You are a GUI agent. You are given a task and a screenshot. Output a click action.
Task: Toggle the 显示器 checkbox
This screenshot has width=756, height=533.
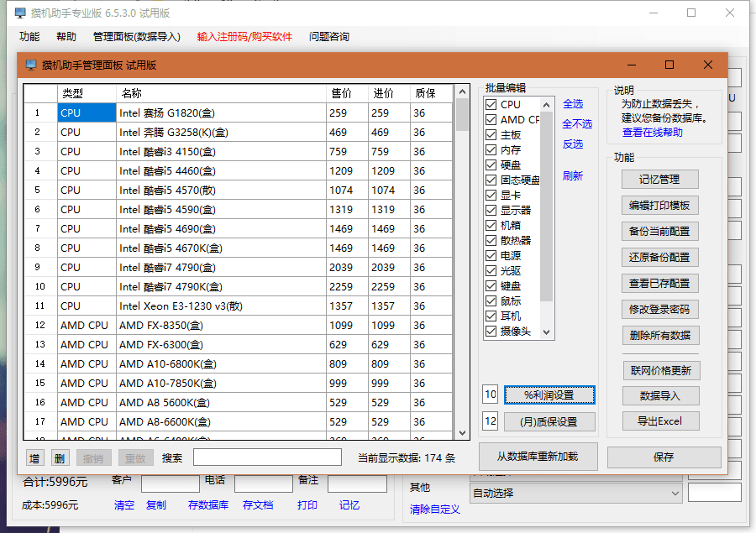[x=491, y=210]
